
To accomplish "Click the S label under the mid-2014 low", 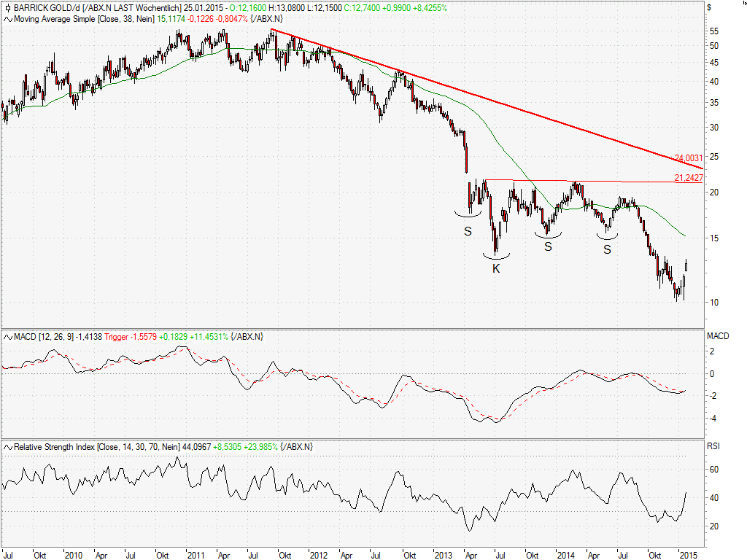I will pyautogui.click(x=607, y=249).
